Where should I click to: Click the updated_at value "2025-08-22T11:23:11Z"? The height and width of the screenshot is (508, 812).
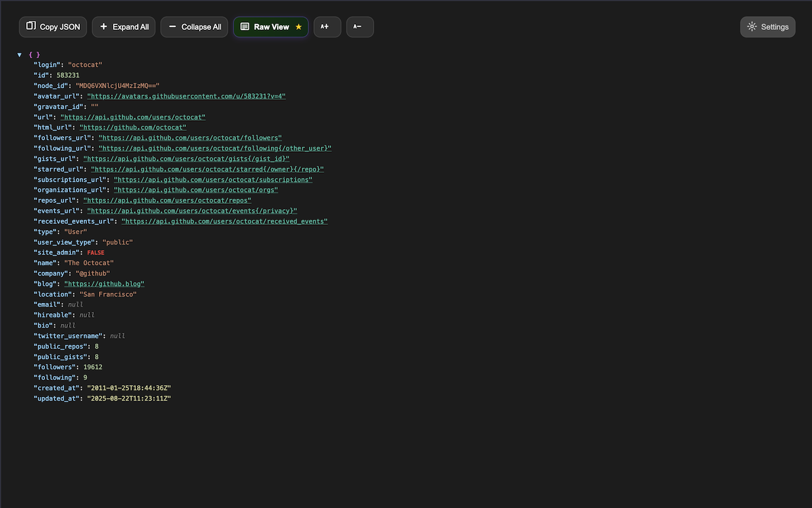(x=129, y=398)
